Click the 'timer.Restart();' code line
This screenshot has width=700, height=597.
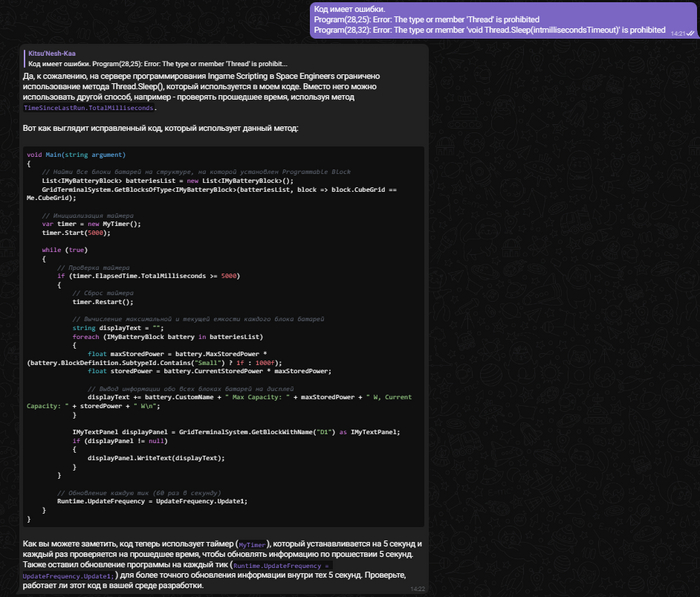pos(102,301)
